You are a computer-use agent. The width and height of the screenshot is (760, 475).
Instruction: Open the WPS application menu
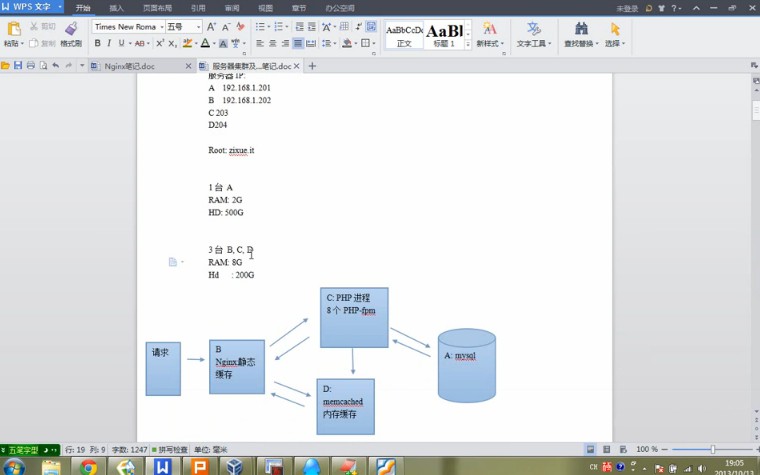click(x=32, y=7)
